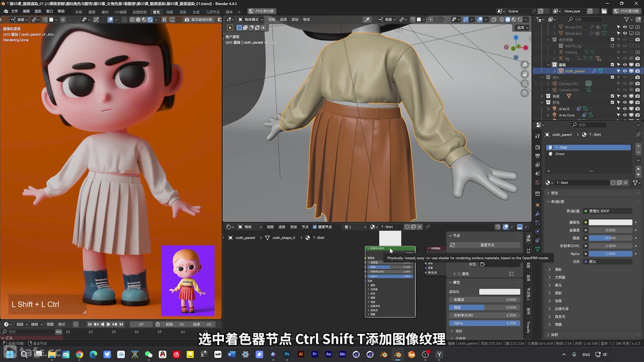Hide cloth_parent in viewport via eye icon
Image resolution: width=644 pixels, height=362 pixels.
pos(625,71)
